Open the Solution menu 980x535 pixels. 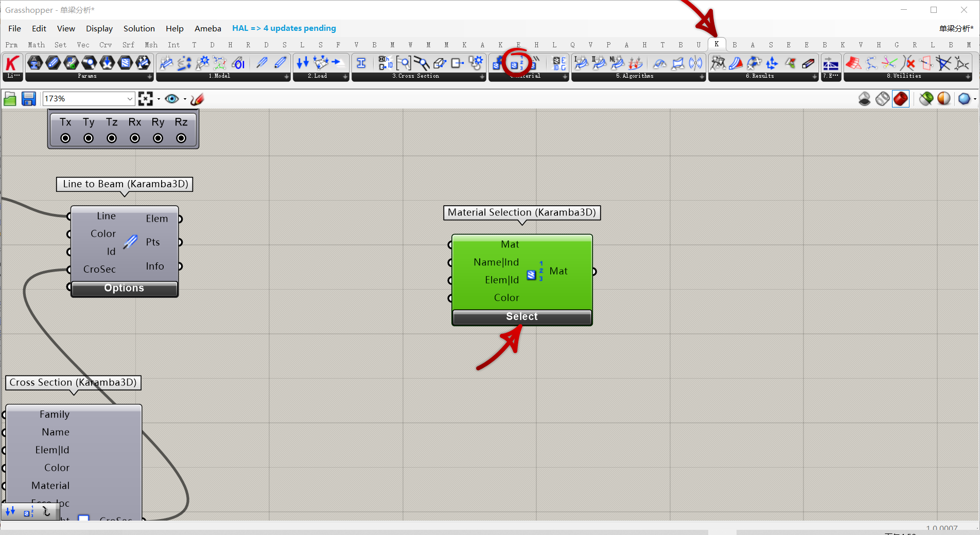(x=139, y=28)
